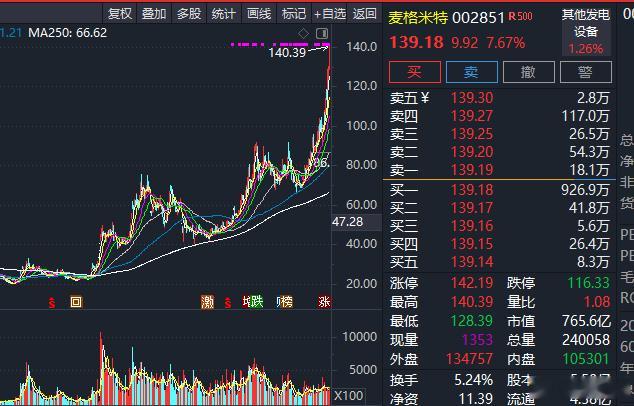634x406 pixels.
Task: Toggle the side panel icon above chart
Action: point(322,33)
